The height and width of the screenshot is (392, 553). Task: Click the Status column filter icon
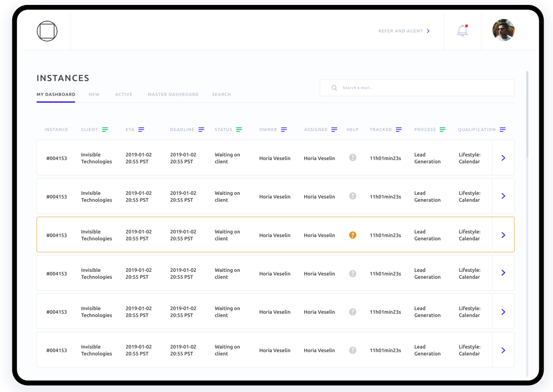point(240,129)
